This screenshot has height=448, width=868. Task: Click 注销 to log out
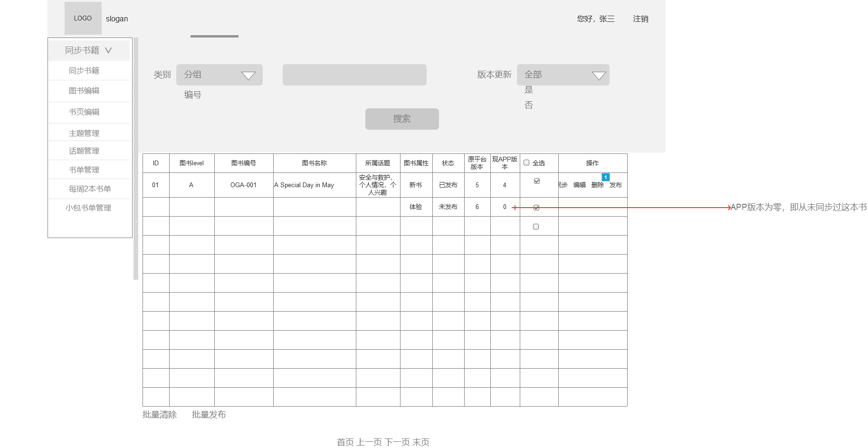pos(640,19)
